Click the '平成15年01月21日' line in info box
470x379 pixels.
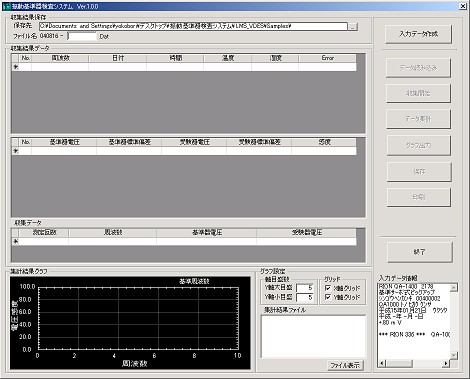pos(403,310)
